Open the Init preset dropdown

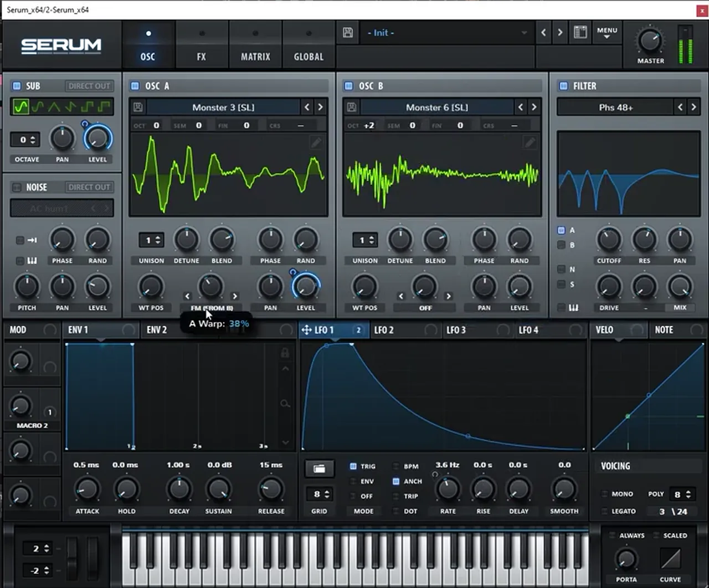click(x=446, y=33)
